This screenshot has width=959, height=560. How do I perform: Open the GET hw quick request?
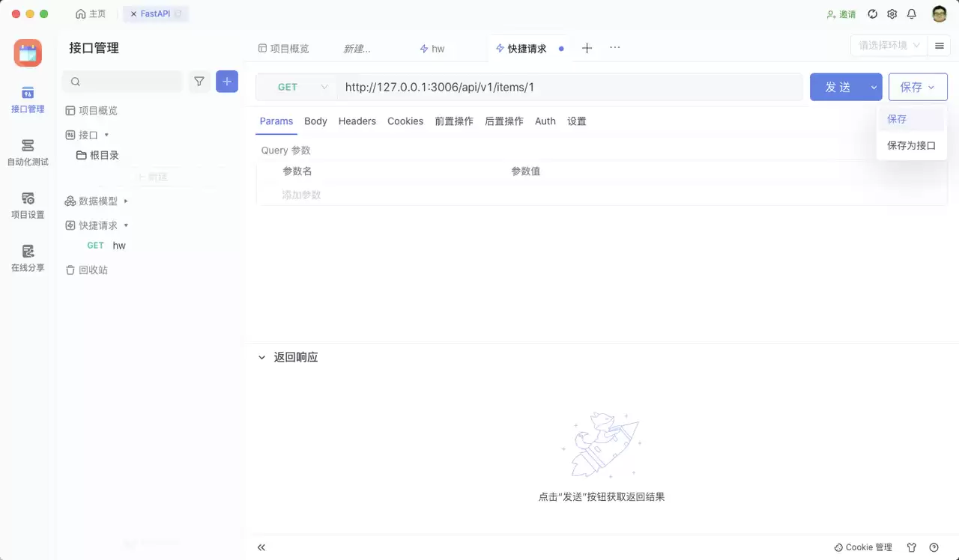coord(106,246)
